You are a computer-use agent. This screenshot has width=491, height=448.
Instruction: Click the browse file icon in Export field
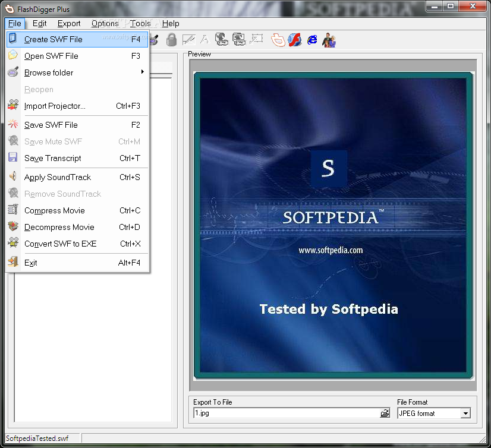coord(385,414)
